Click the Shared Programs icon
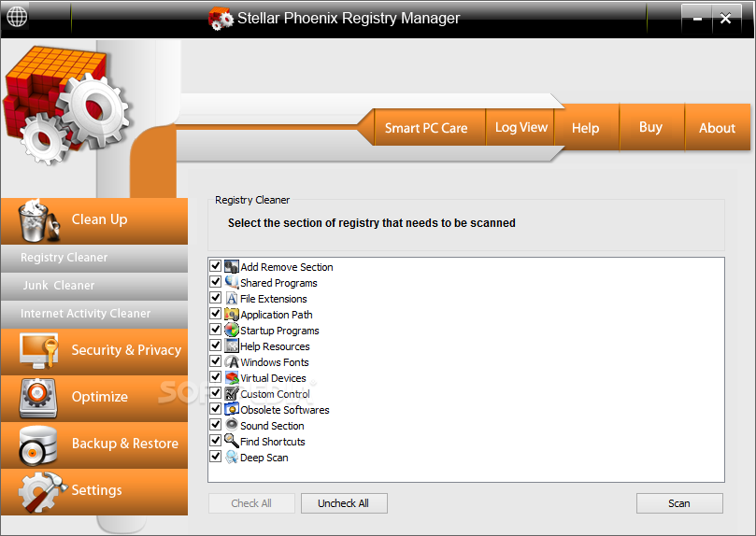Image resolution: width=756 pixels, height=536 pixels. coord(232,282)
